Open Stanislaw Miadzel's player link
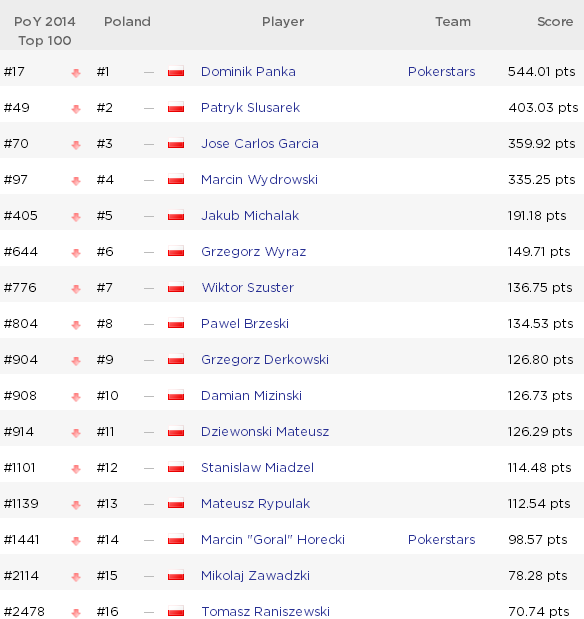584x619 pixels. point(257,467)
